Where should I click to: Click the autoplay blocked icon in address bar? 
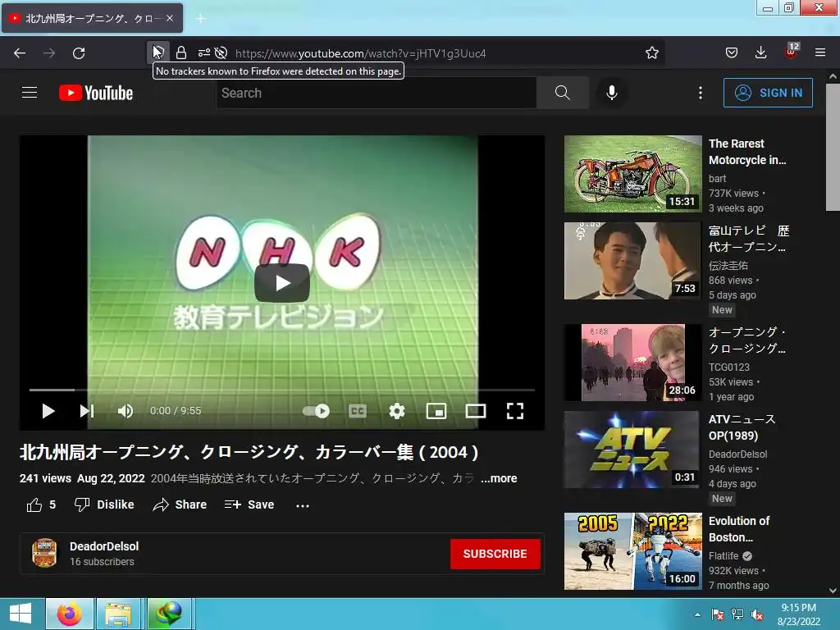[x=221, y=52]
